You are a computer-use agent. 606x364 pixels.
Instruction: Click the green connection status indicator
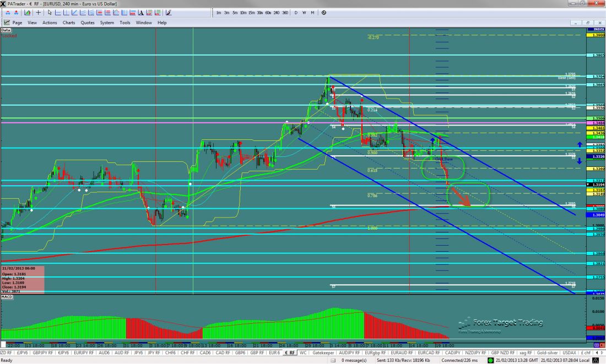490,360
